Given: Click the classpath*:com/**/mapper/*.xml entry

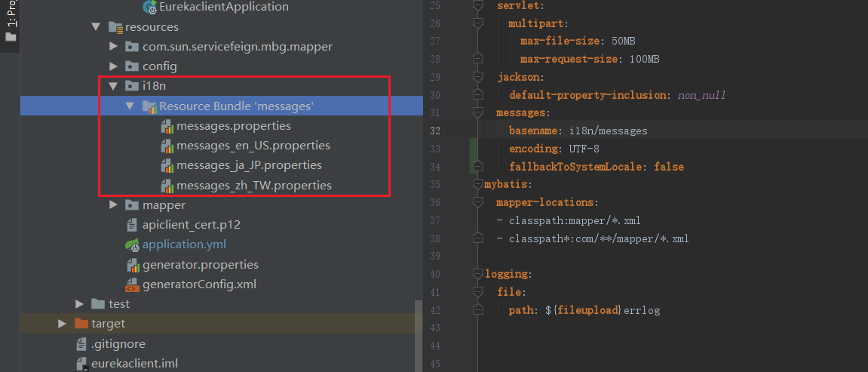Looking at the screenshot, I should pyautogui.click(x=599, y=238).
